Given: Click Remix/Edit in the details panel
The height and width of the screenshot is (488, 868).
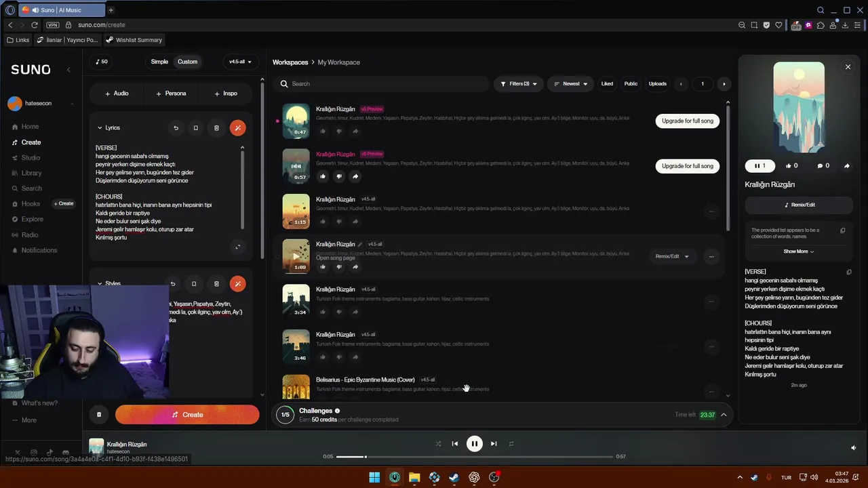Looking at the screenshot, I should tap(799, 205).
